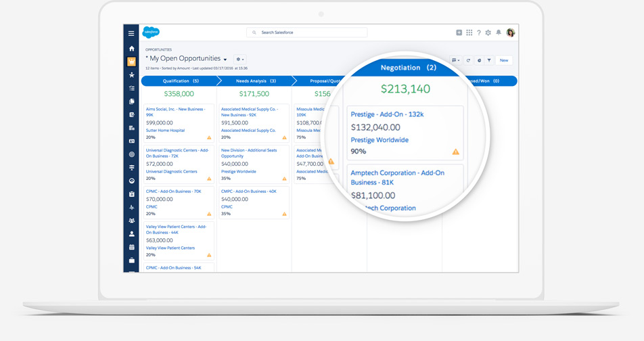Screen dimensions: 644x341
Task: Open the Calendar icon in sidebar
Action: [131, 248]
